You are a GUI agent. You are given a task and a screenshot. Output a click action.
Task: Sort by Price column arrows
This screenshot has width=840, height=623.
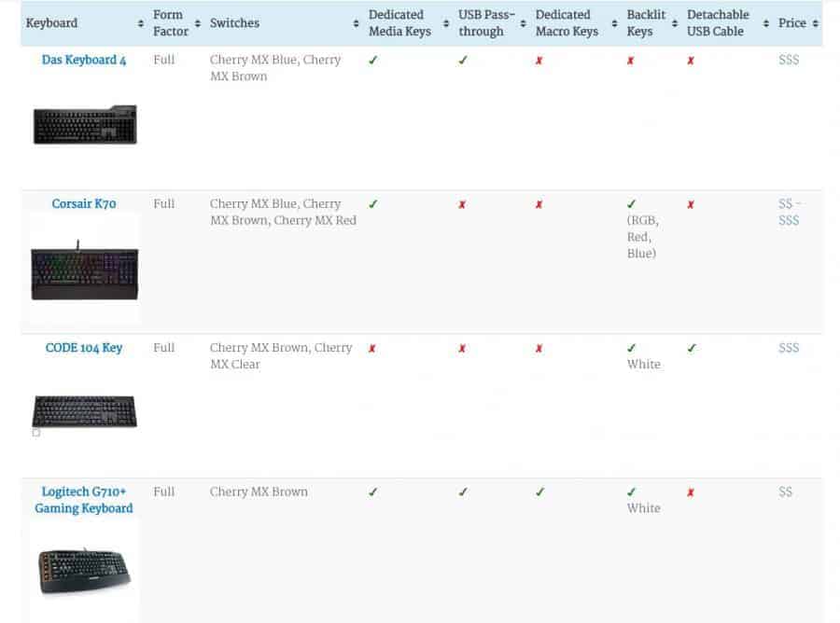[816, 23]
